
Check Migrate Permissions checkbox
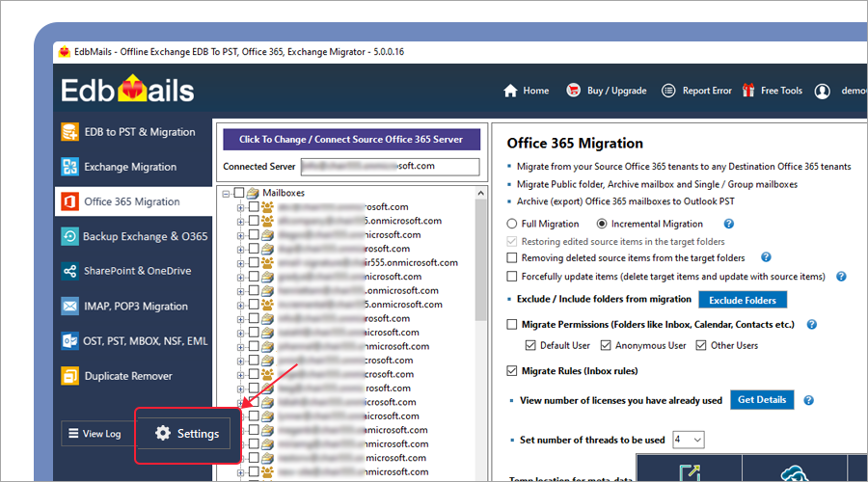click(x=512, y=324)
